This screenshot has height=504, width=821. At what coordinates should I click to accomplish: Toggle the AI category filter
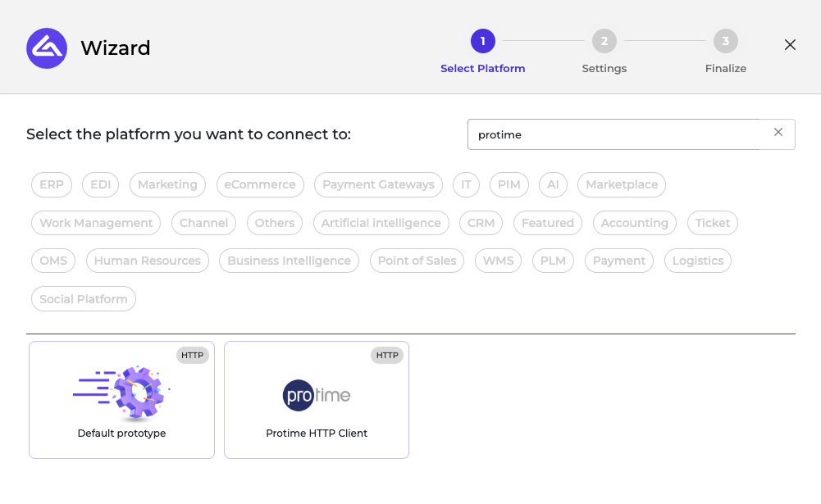553,184
